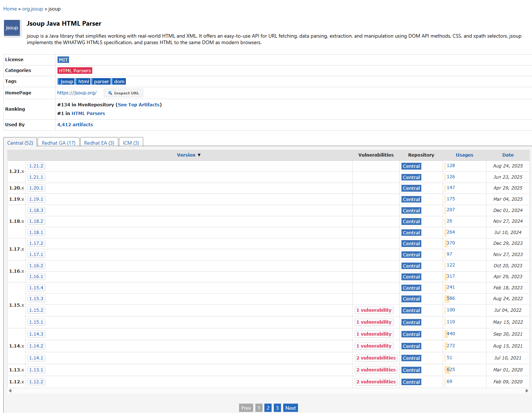This screenshot has width=532, height=413.
Task: Go to page 3 of versions
Action: [x=277, y=408]
